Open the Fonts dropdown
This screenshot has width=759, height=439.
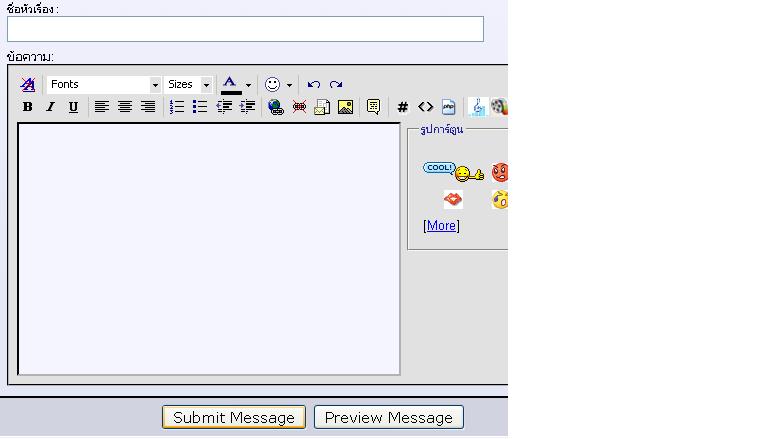click(104, 85)
